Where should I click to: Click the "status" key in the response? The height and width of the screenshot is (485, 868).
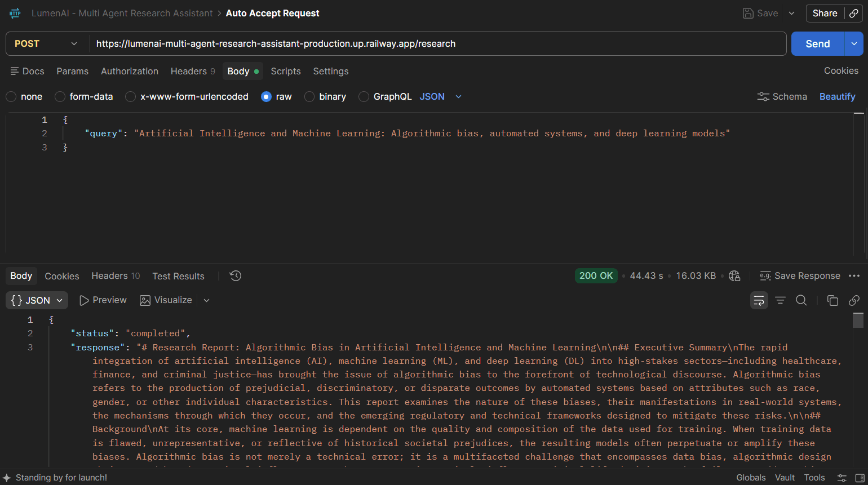coord(92,333)
